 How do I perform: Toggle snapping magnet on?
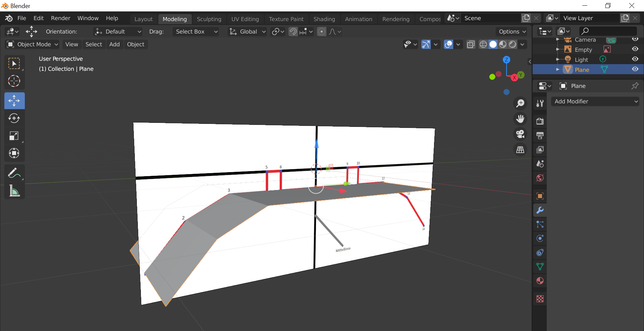coord(293,32)
